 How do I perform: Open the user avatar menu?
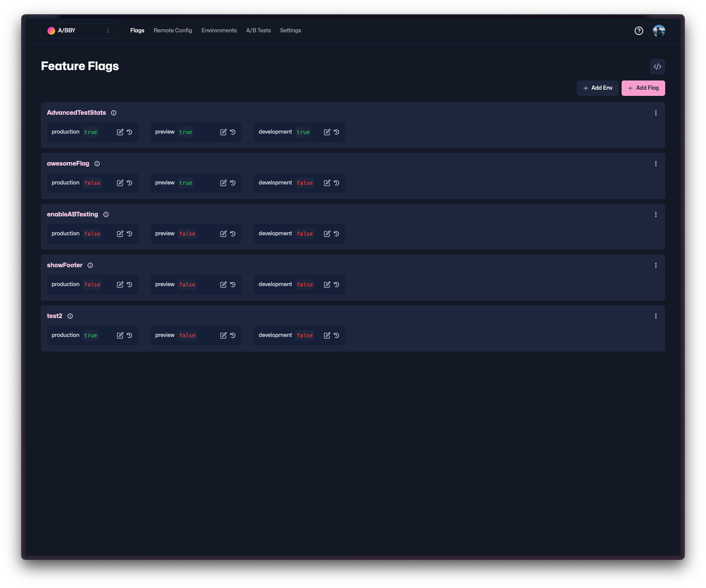coord(659,31)
